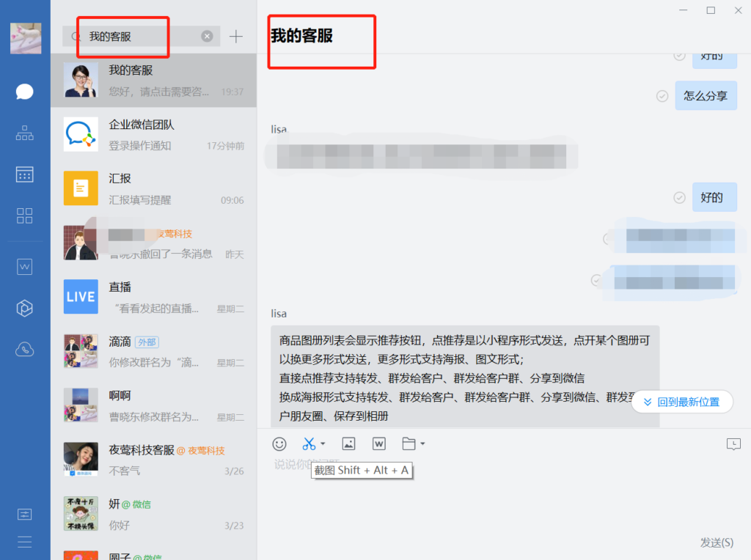Open the emoji picker

(279, 444)
